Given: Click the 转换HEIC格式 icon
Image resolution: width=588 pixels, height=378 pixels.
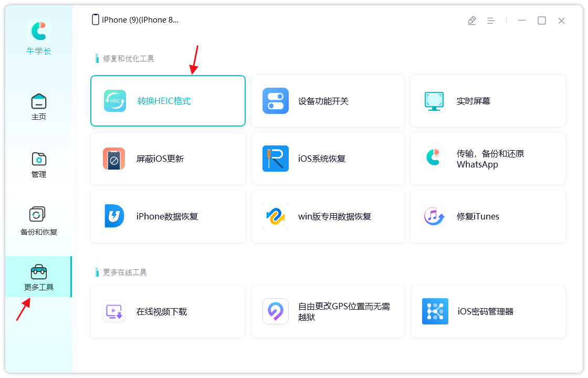Looking at the screenshot, I should coord(115,101).
